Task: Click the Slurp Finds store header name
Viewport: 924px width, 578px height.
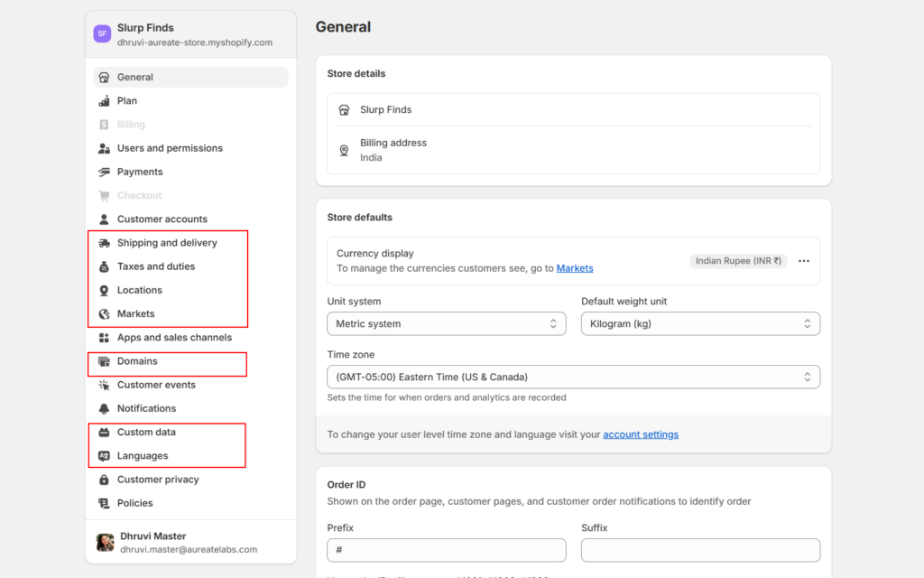Action: tap(145, 28)
